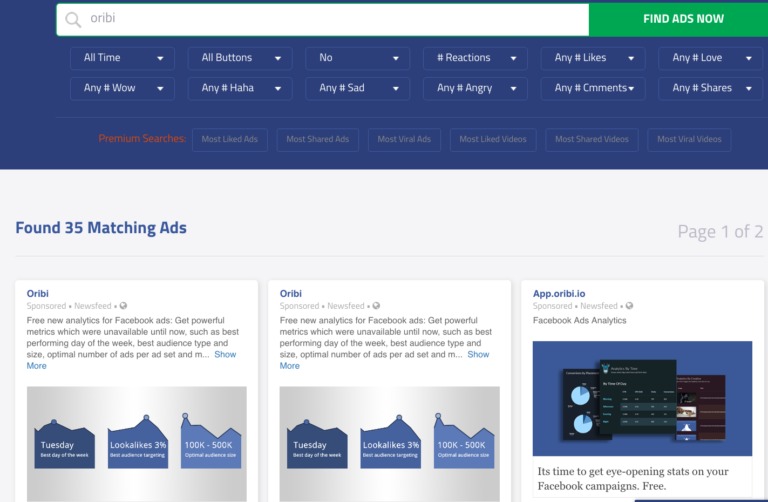Choose Most Viral Videos premium search
768x502 pixels.
pyautogui.click(x=689, y=139)
